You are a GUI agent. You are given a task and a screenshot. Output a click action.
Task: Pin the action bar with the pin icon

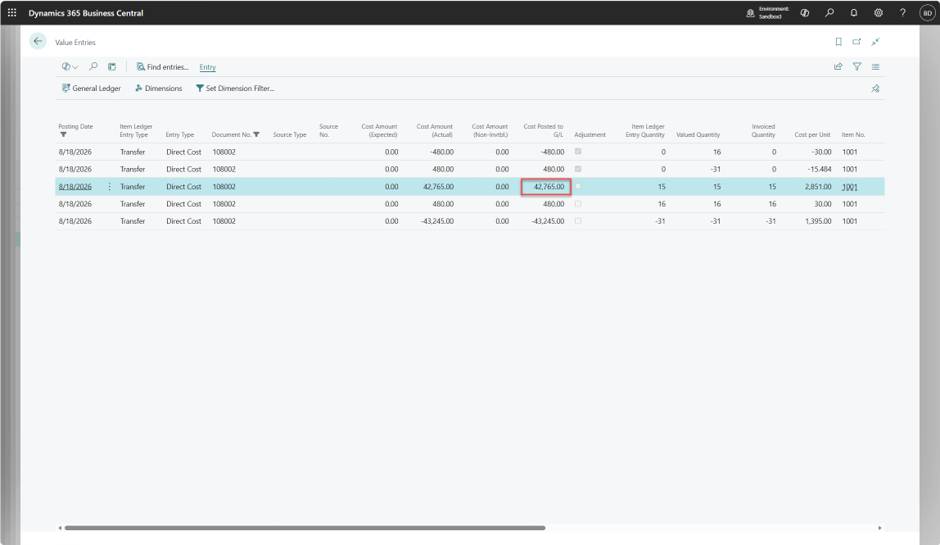coord(875,88)
